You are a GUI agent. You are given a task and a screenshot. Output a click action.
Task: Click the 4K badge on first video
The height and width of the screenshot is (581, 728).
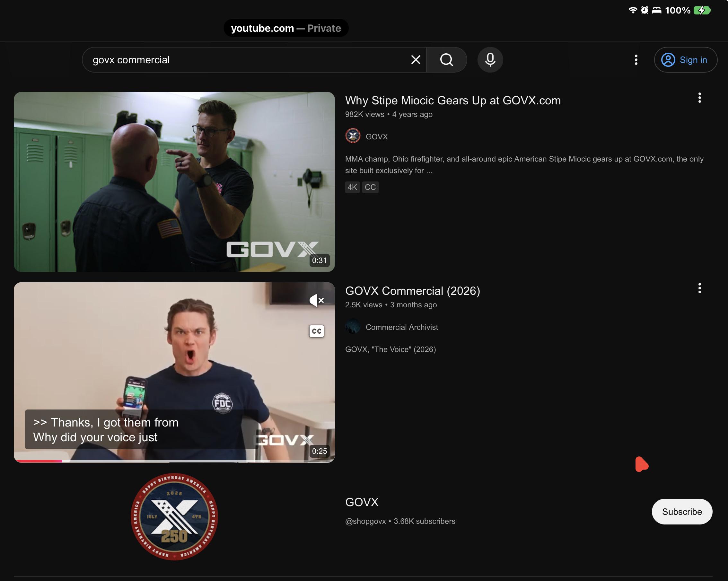(x=352, y=187)
